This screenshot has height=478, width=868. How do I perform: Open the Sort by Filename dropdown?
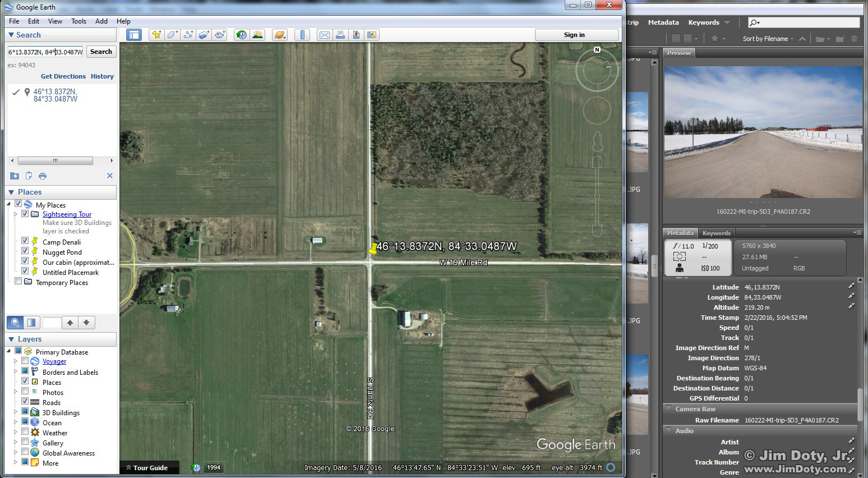coord(768,39)
